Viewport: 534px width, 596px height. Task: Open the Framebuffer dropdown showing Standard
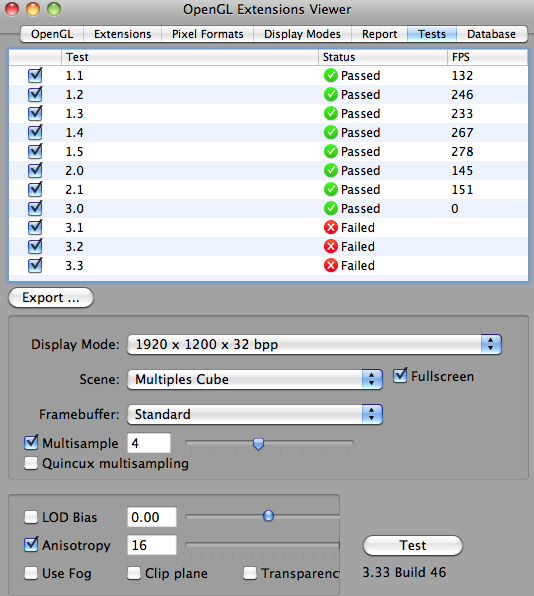[255, 414]
